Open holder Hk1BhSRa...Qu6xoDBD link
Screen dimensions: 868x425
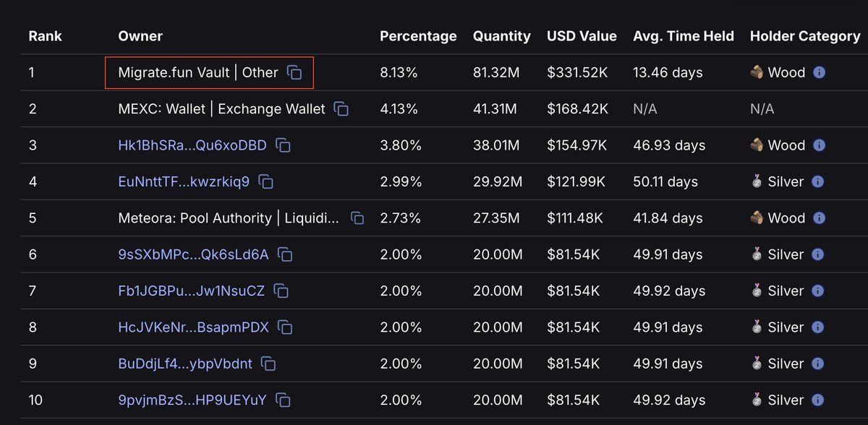pyautogui.click(x=192, y=145)
